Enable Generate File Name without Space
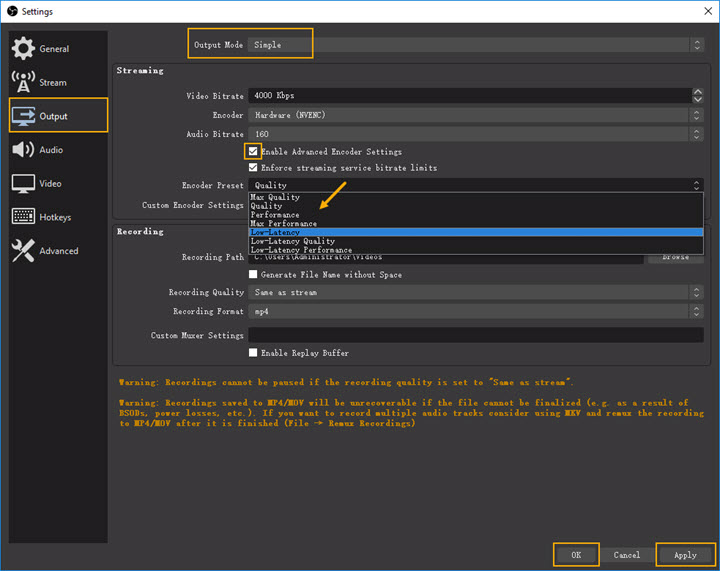This screenshot has height=571, width=720. pos(253,274)
